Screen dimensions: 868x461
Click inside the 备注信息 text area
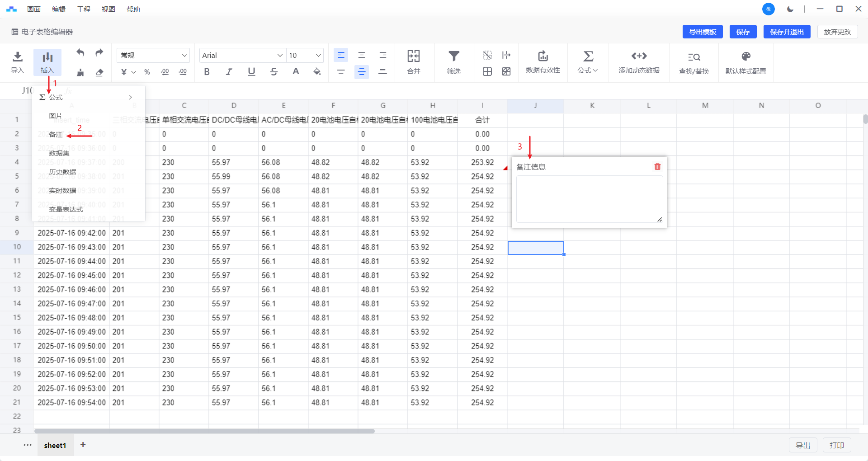coord(589,199)
